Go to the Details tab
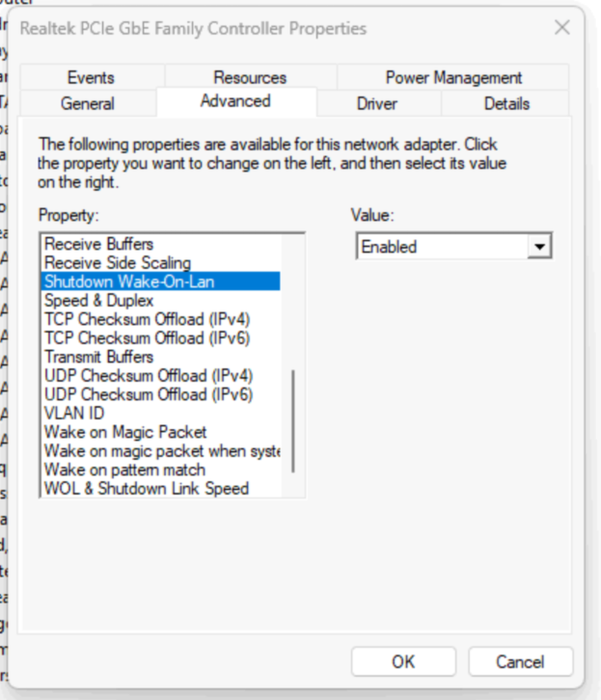This screenshot has width=601, height=700. click(506, 103)
